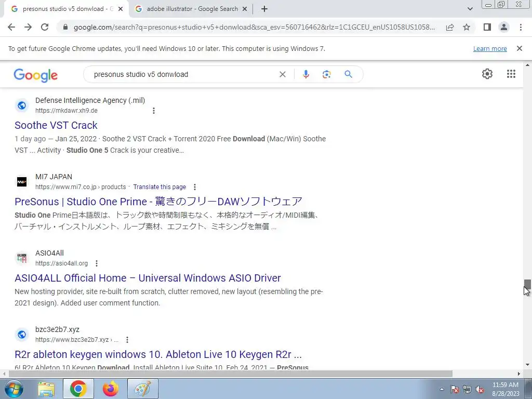
Task: Click the network tray icon
Action: pos(467,390)
